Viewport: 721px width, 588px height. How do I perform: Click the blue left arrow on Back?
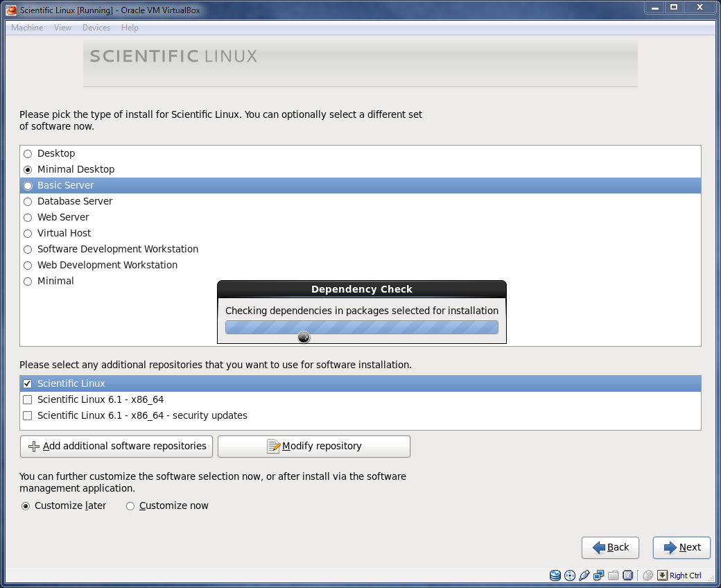(599, 547)
